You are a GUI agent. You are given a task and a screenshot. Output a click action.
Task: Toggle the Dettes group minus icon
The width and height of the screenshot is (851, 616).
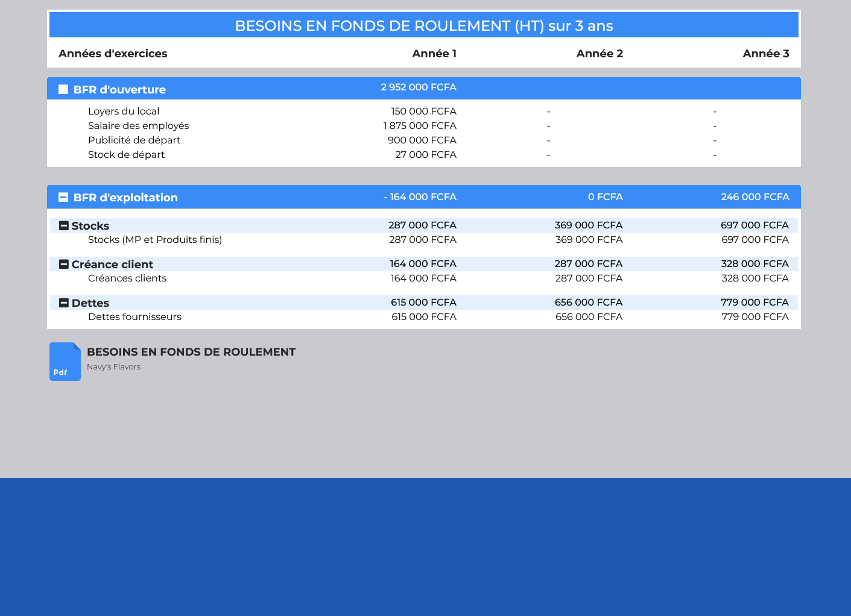click(64, 303)
